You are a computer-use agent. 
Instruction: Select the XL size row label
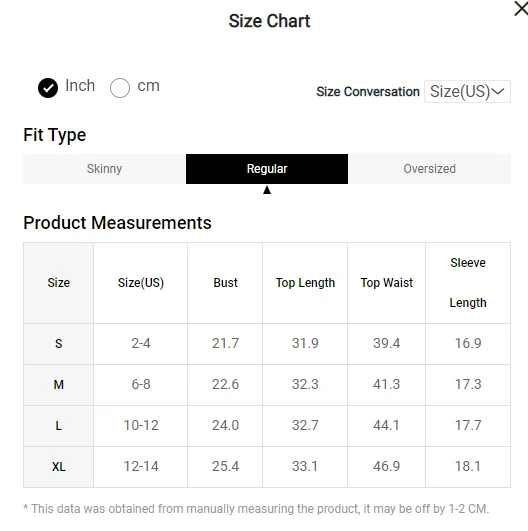59,467
